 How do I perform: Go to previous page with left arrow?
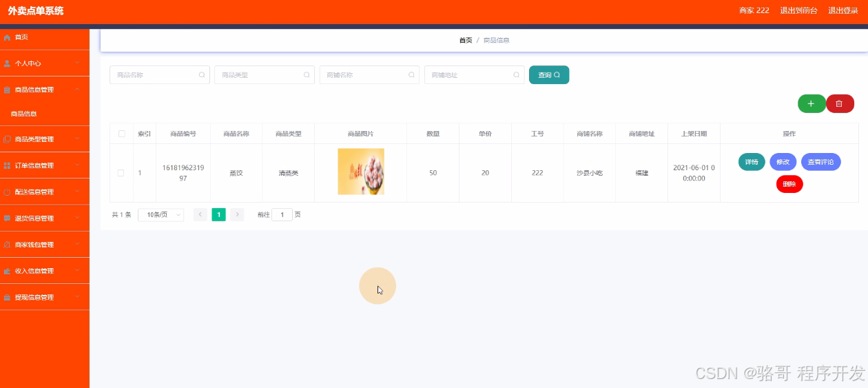point(200,215)
